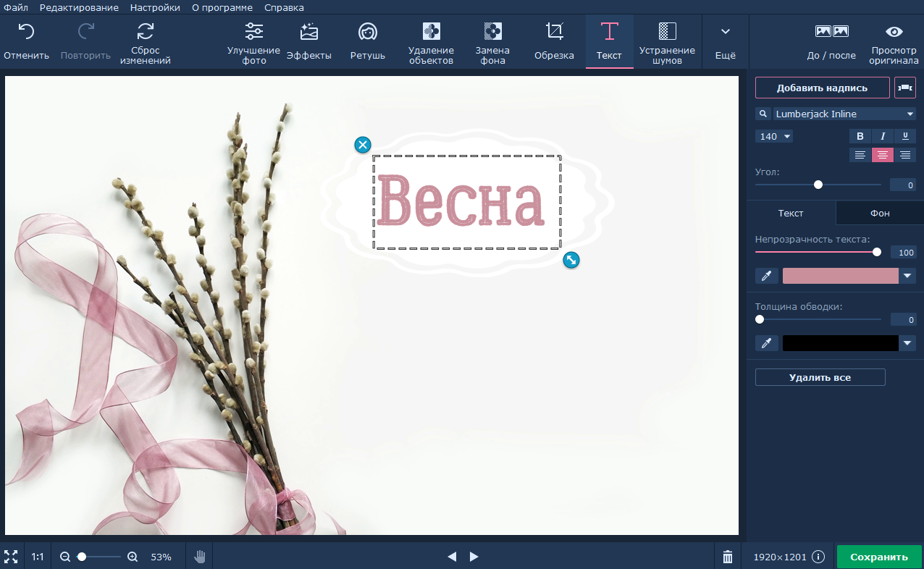Align text to the center

click(x=882, y=155)
